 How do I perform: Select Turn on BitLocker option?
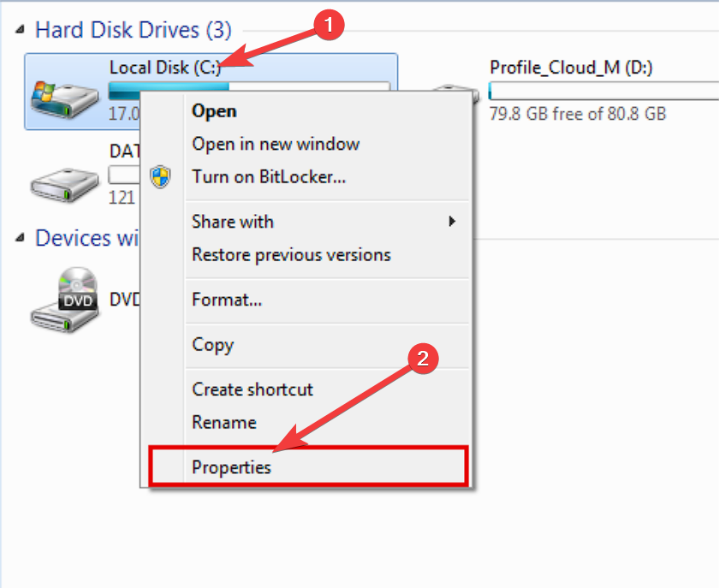tap(269, 177)
